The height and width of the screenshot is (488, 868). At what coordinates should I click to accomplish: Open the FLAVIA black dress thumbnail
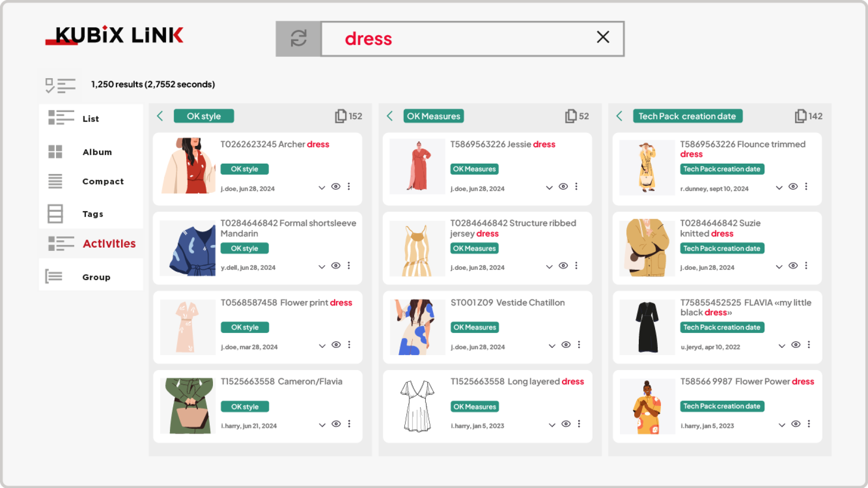647,327
